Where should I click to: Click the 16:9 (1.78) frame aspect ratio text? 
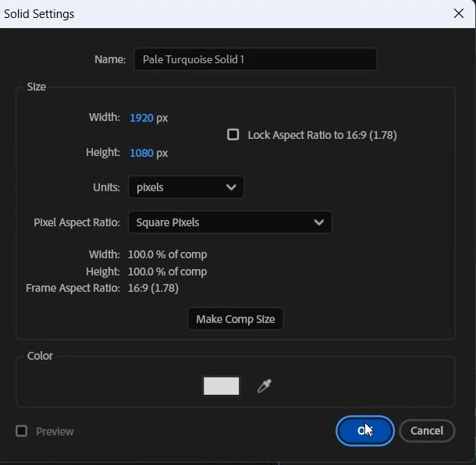point(153,288)
